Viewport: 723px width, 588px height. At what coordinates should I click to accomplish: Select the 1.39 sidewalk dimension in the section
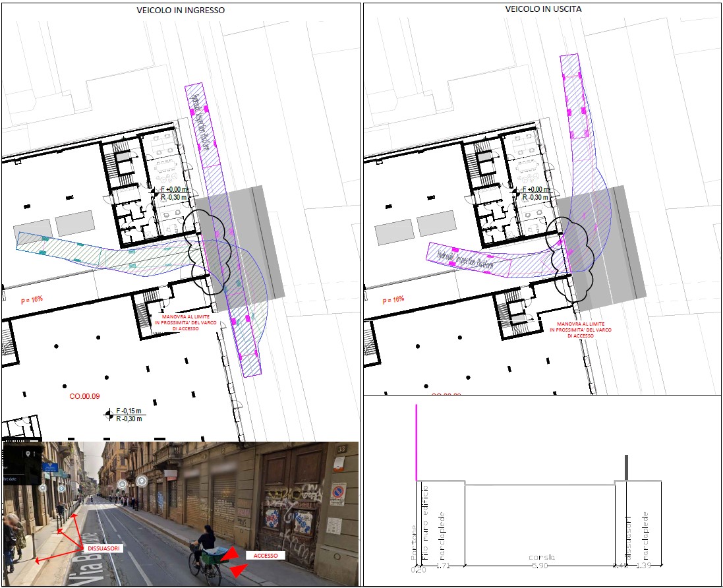[644, 566]
